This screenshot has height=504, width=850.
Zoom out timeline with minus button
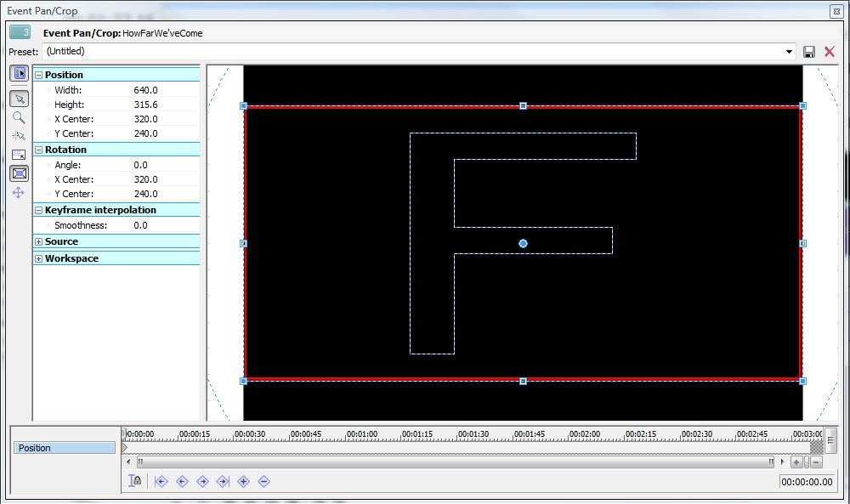pos(816,462)
